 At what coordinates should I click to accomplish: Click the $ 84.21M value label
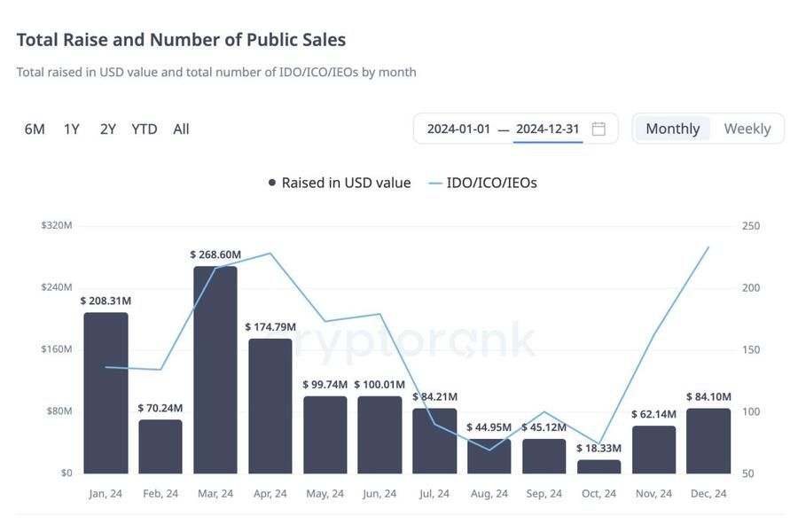pos(434,396)
